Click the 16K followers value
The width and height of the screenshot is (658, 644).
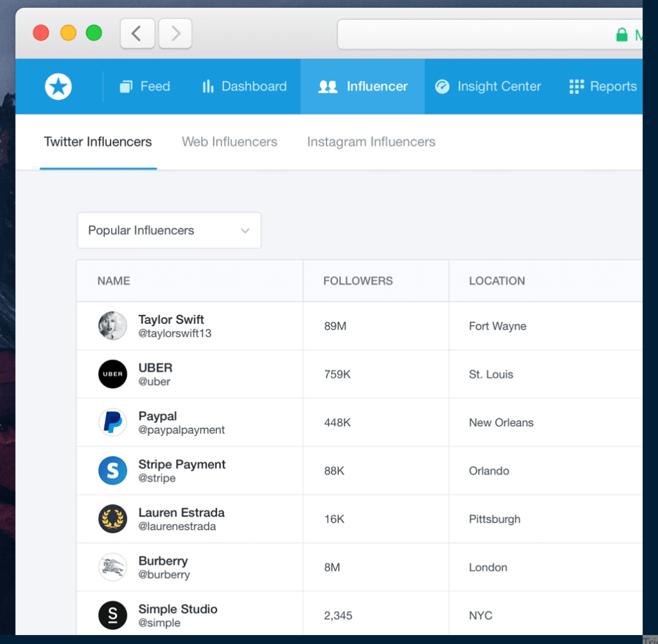pos(334,519)
